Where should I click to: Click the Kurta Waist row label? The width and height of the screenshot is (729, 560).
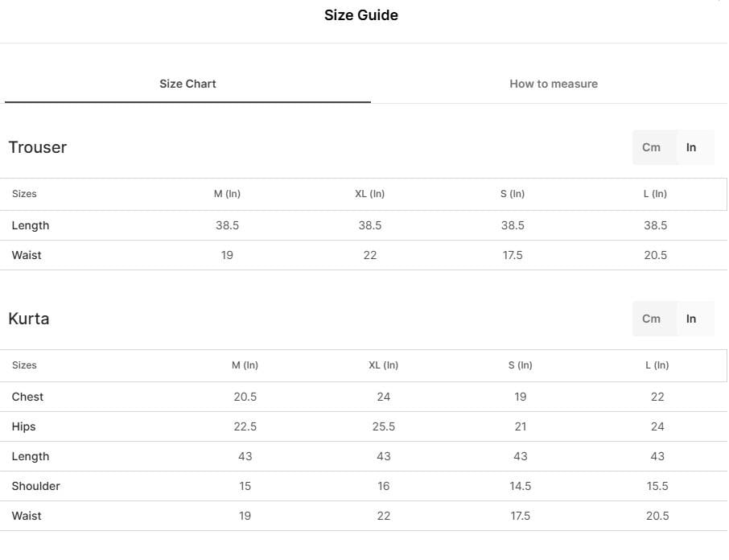[27, 516]
